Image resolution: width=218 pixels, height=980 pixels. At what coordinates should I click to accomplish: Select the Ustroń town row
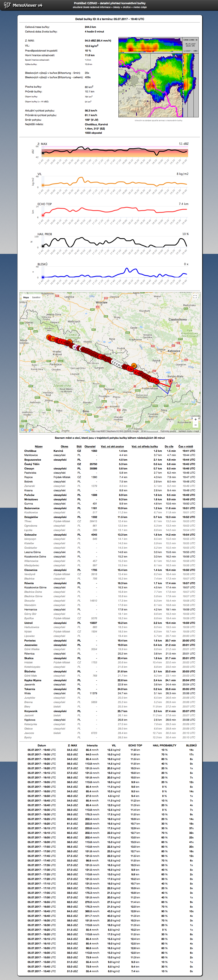(109, 623)
